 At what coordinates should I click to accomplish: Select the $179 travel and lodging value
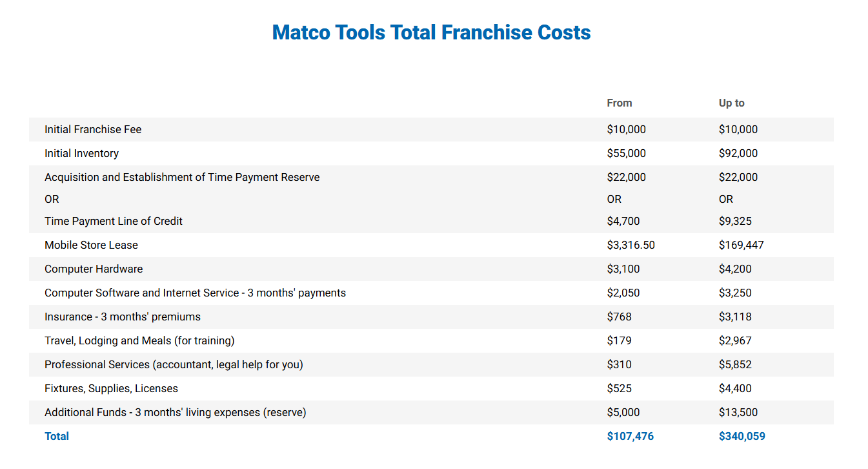pyautogui.click(x=620, y=340)
